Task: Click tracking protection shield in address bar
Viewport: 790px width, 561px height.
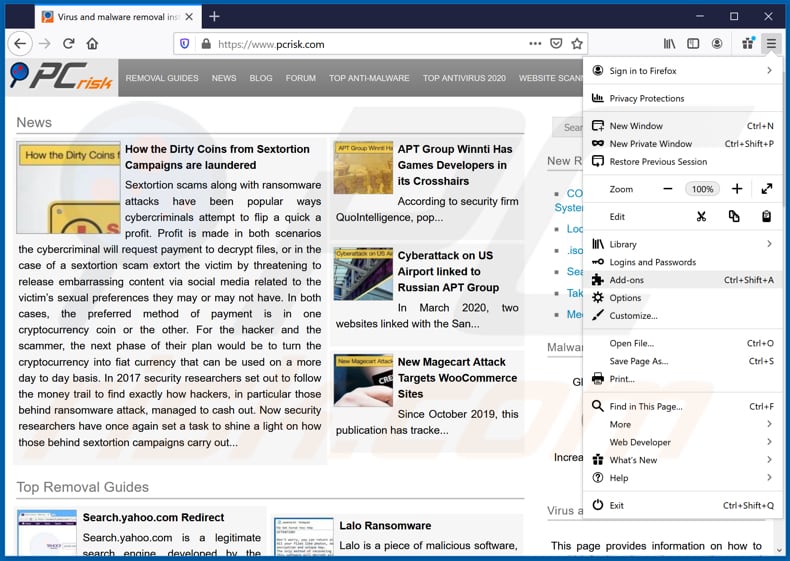Action: coord(183,44)
